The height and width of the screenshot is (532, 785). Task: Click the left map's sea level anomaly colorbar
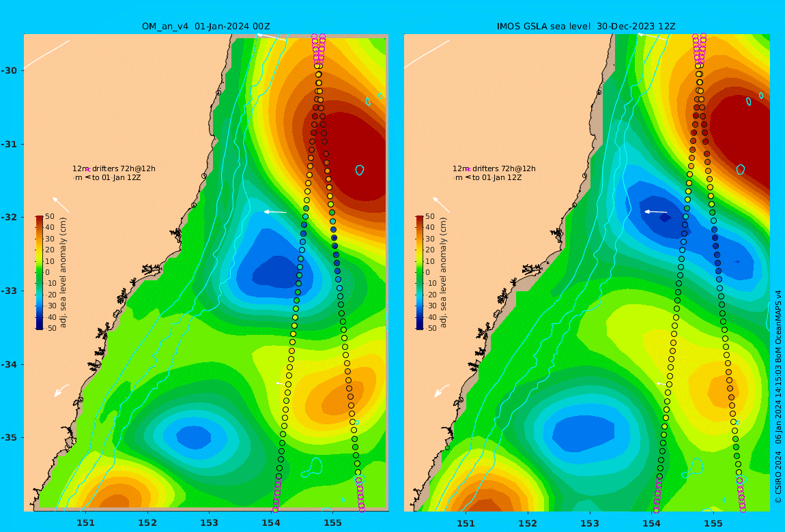(39, 273)
